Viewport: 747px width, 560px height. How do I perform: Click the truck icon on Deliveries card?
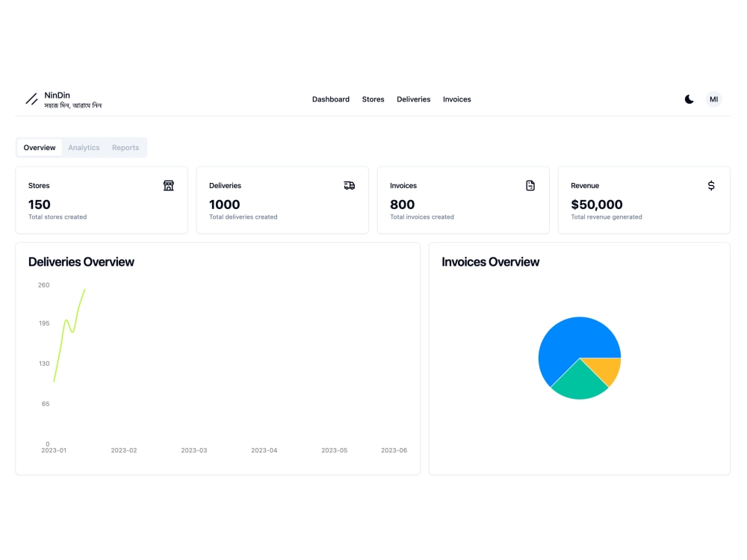click(x=349, y=185)
